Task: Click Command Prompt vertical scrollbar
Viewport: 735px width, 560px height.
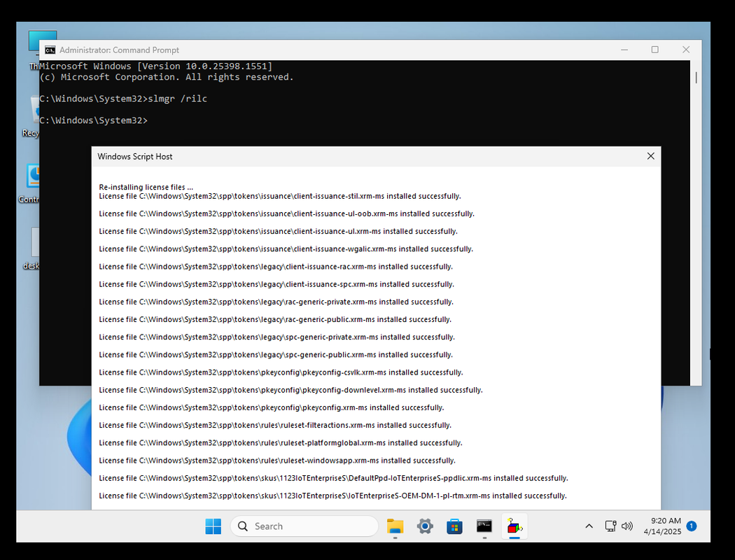Action: (696, 78)
